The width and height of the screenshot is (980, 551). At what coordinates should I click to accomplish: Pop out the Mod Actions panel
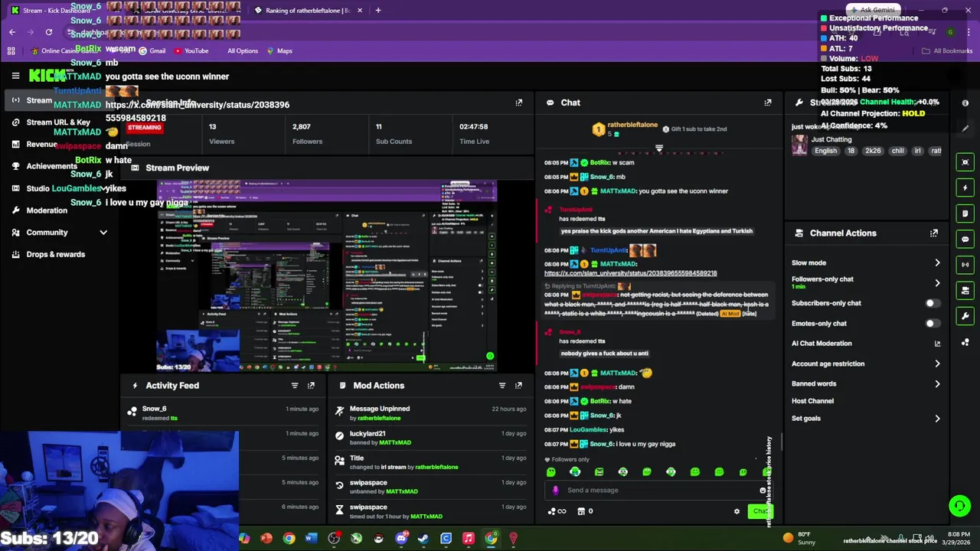tap(519, 386)
